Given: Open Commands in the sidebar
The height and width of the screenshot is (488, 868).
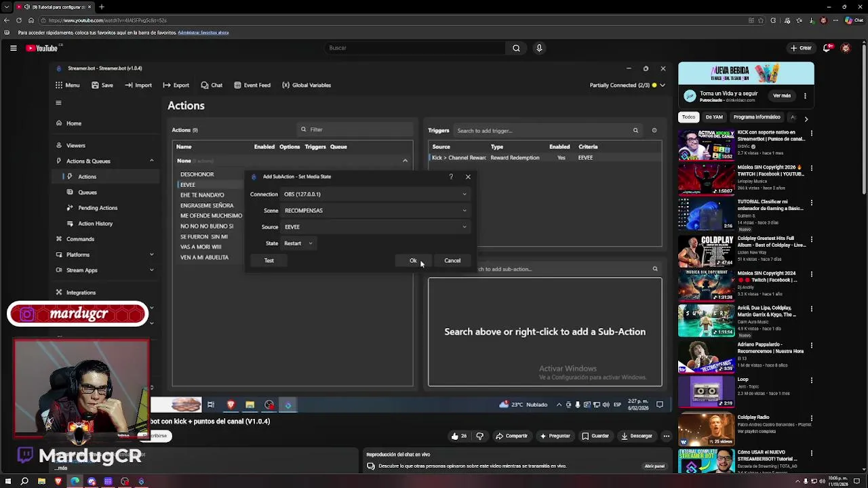Looking at the screenshot, I should 80,239.
